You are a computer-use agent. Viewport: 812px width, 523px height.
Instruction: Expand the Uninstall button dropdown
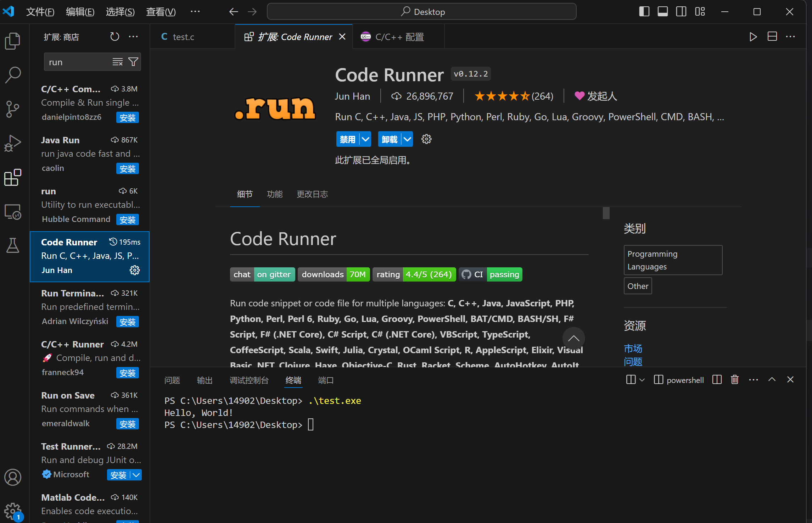(x=408, y=139)
